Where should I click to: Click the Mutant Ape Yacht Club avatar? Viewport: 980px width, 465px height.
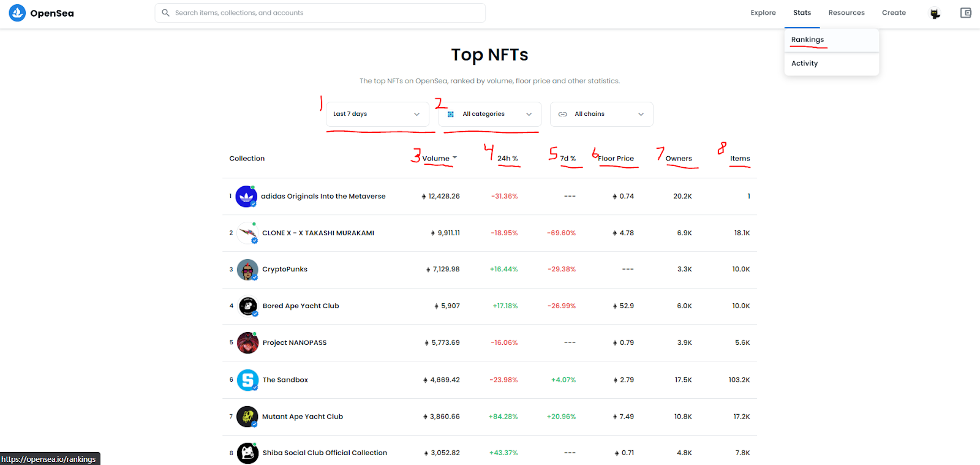247,417
